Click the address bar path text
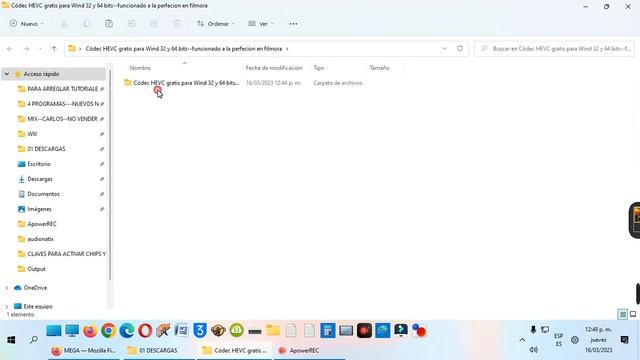Image resolution: width=640 pixels, height=360 pixels. pos(184,49)
